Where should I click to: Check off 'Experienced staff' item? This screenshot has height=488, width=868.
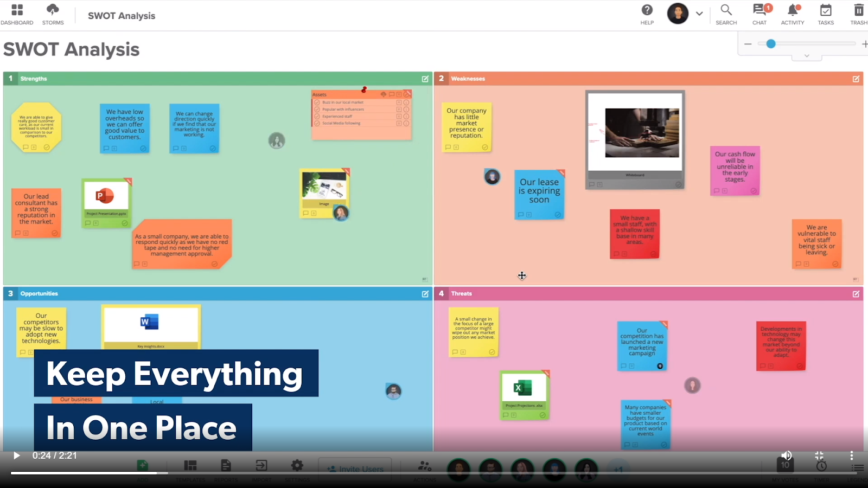click(317, 117)
